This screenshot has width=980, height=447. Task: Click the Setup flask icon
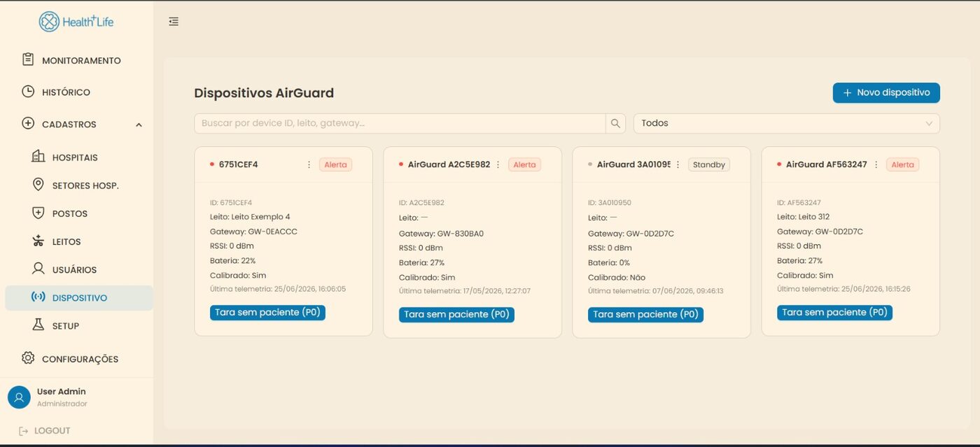38,325
